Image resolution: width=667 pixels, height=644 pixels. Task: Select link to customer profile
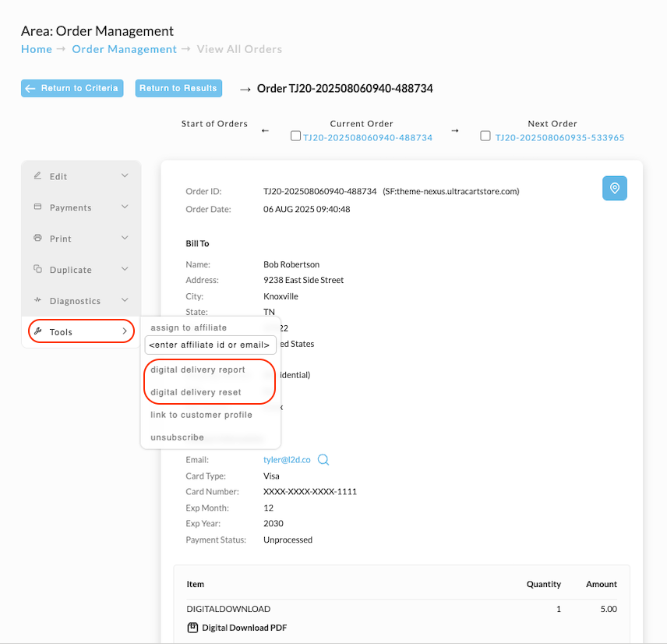point(201,415)
